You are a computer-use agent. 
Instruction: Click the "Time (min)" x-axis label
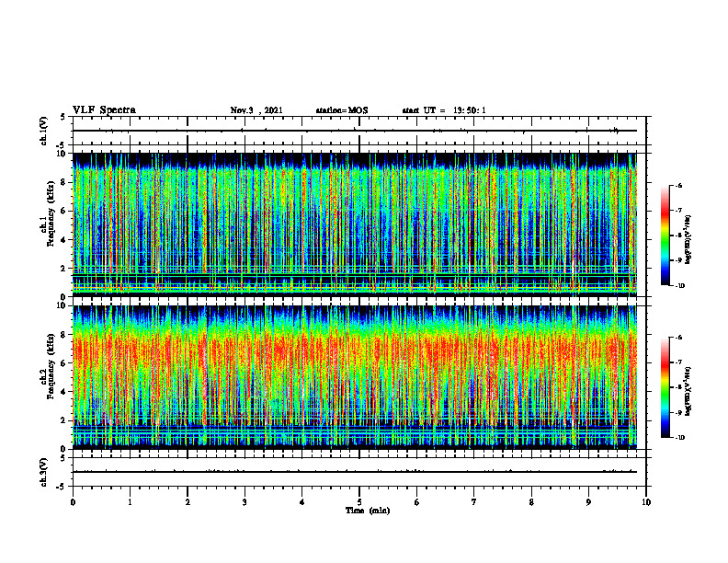[368, 511]
